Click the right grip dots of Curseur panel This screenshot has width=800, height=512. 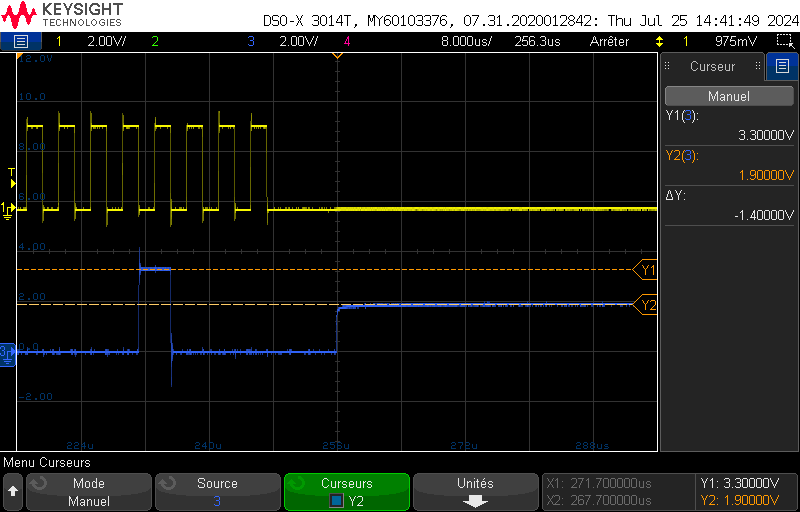758,66
